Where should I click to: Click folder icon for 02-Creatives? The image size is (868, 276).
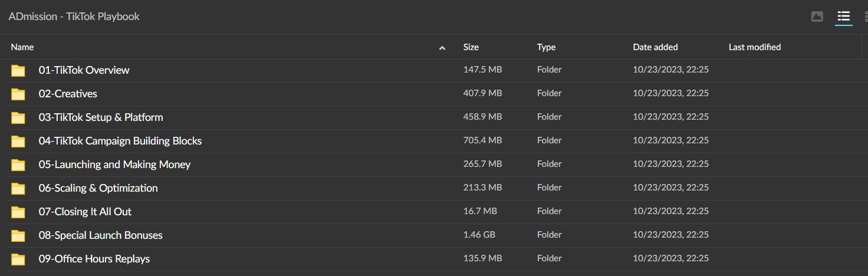click(x=18, y=94)
